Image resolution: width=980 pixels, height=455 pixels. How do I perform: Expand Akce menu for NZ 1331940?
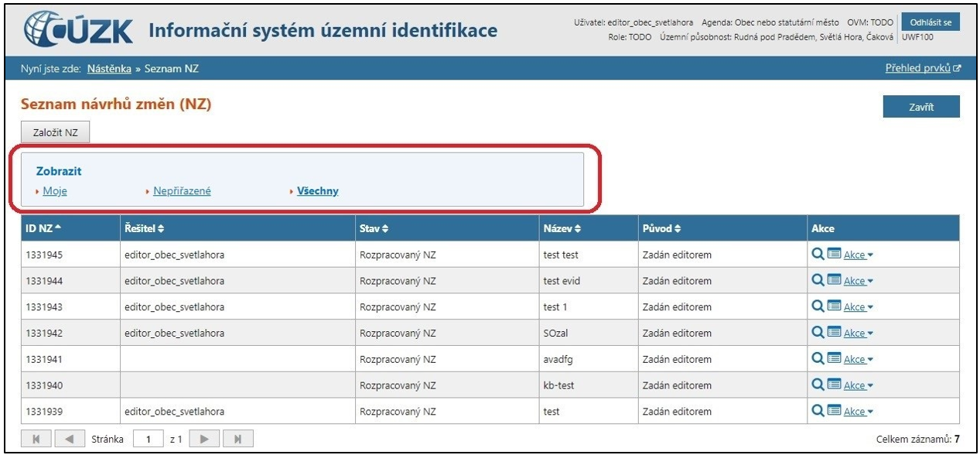tap(858, 386)
